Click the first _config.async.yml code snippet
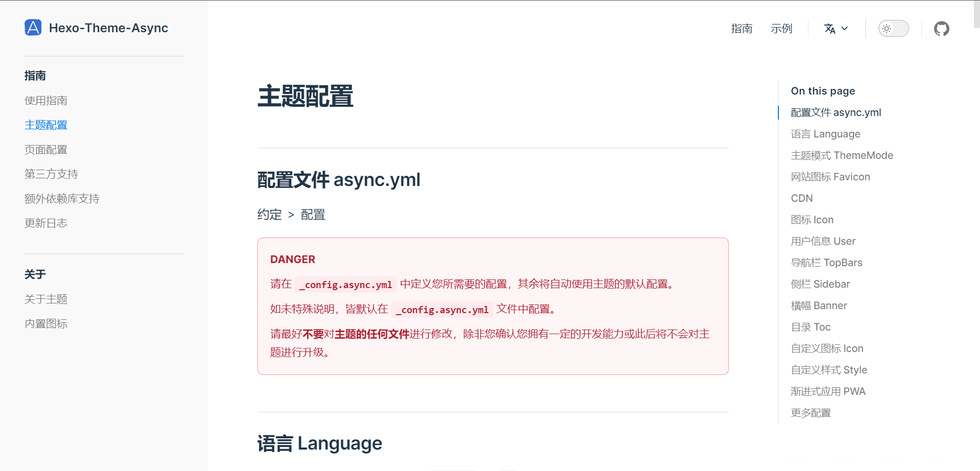Screen dimensions: 980x471 coord(346,285)
